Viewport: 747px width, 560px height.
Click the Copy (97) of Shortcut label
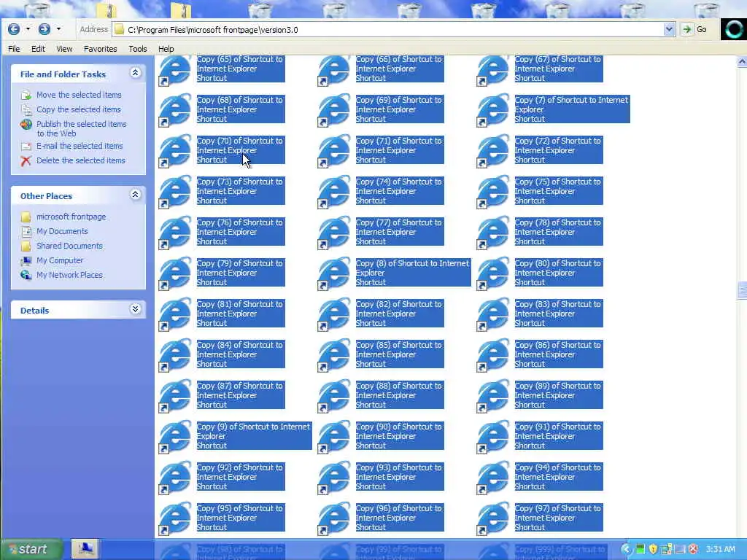[x=559, y=518]
